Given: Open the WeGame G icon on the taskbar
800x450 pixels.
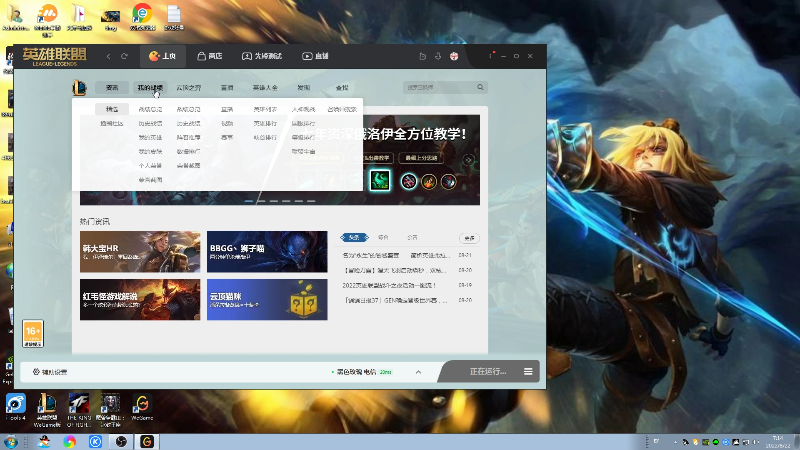Looking at the screenshot, I should coord(146,441).
